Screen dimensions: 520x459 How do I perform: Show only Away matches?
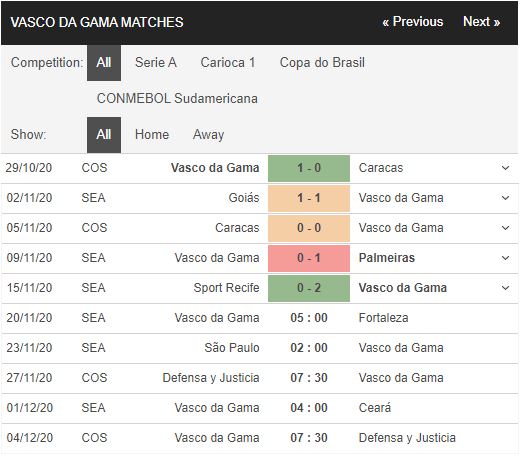[208, 135]
